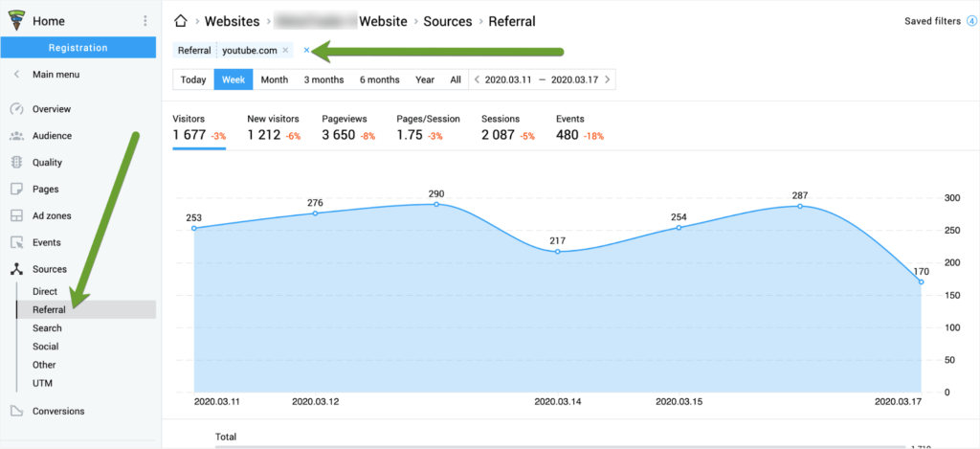Click the Registration button
This screenshot has height=449, width=980.
pyautogui.click(x=78, y=48)
